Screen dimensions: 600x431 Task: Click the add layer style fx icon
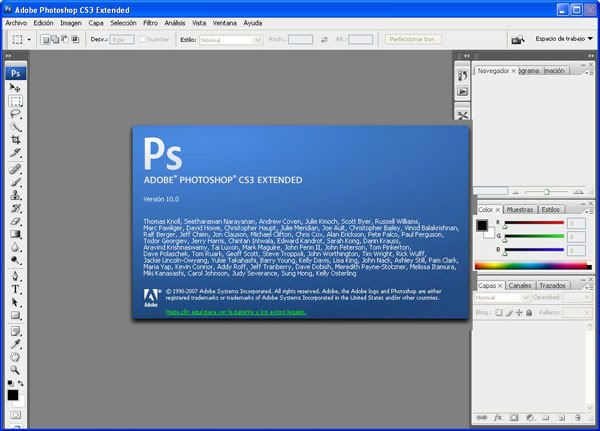498,417
